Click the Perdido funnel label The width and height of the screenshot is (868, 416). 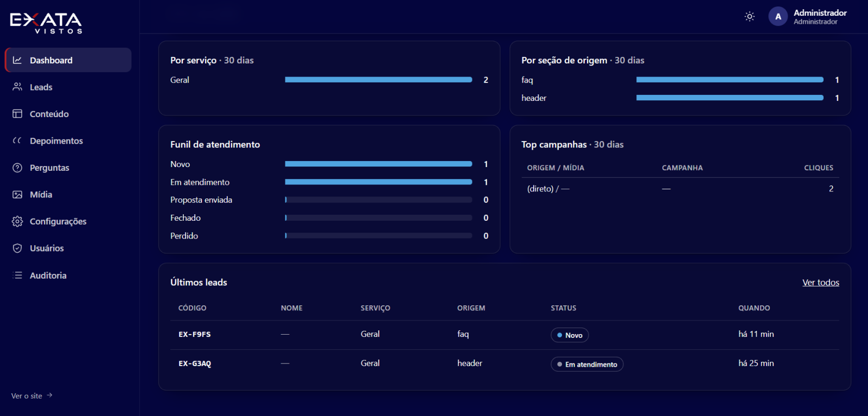point(184,236)
